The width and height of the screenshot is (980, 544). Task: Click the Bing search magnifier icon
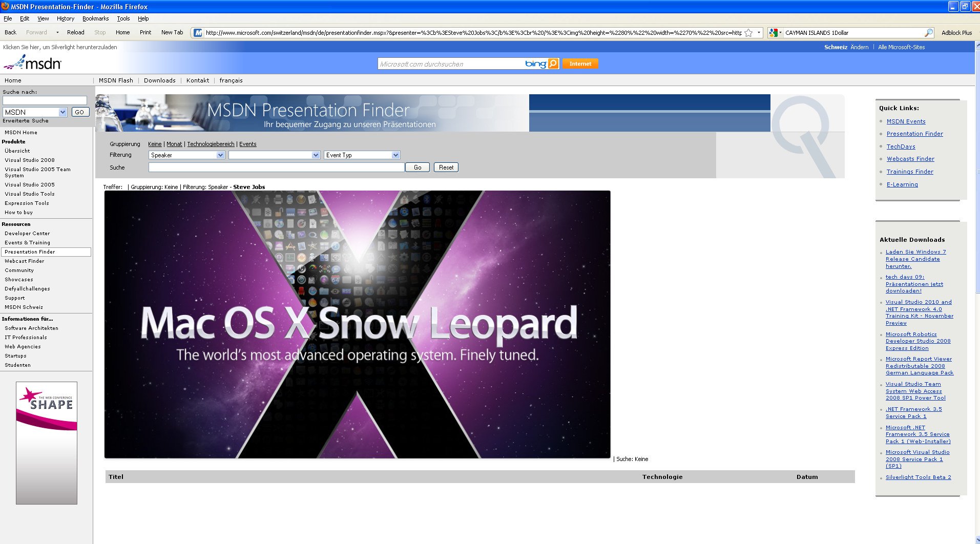tap(553, 64)
